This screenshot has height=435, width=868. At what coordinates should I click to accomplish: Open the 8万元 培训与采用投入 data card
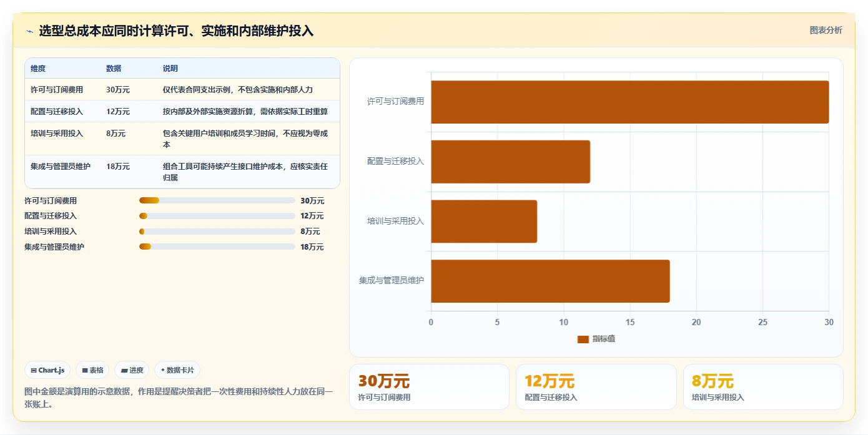[763, 387]
